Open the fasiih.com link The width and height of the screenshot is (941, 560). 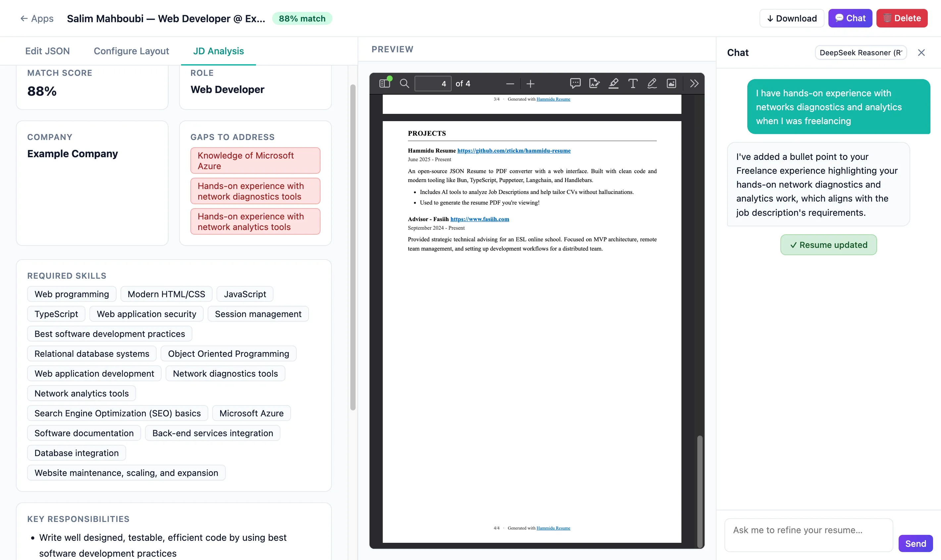click(479, 219)
